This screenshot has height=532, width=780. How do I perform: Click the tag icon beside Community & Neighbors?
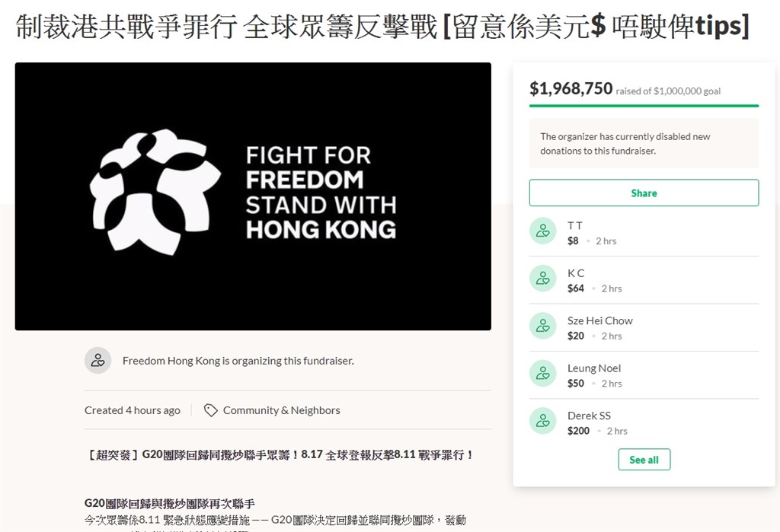211,410
